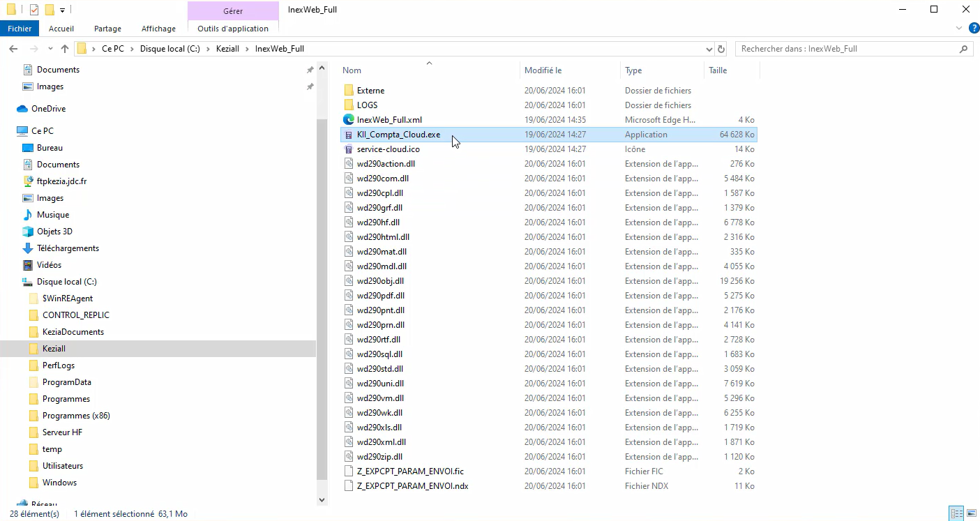Screen dimensions: 980x521
Task: Open recent locations dropdown next to forward arrow
Action: [50, 49]
